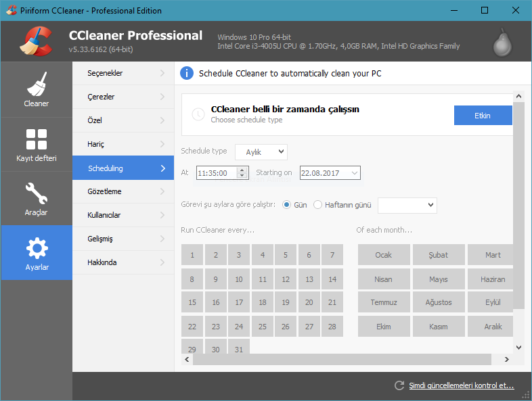
Task: Click the vertical scrollbar down arrow
Action: (518, 348)
